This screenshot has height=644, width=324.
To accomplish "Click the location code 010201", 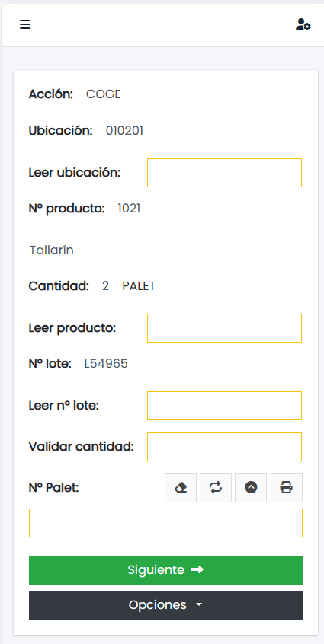I will click(124, 131).
